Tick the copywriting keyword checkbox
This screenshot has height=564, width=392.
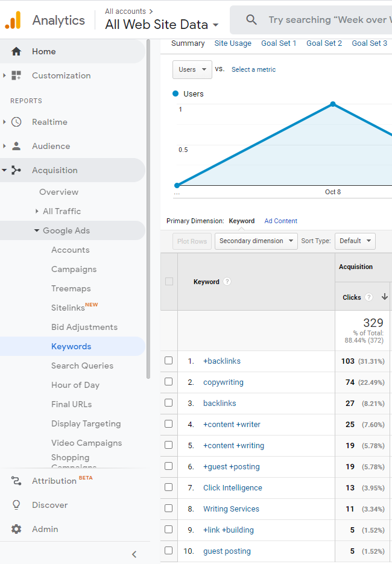[169, 382]
